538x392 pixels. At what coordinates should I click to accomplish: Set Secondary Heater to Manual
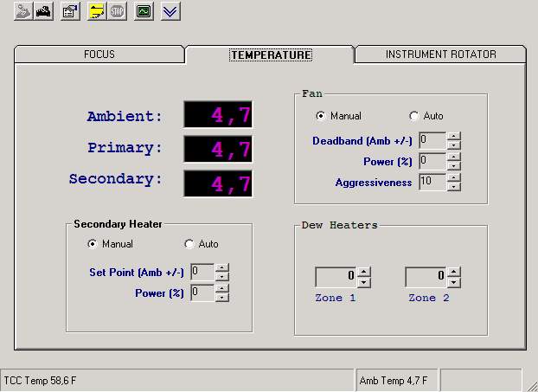point(93,244)
